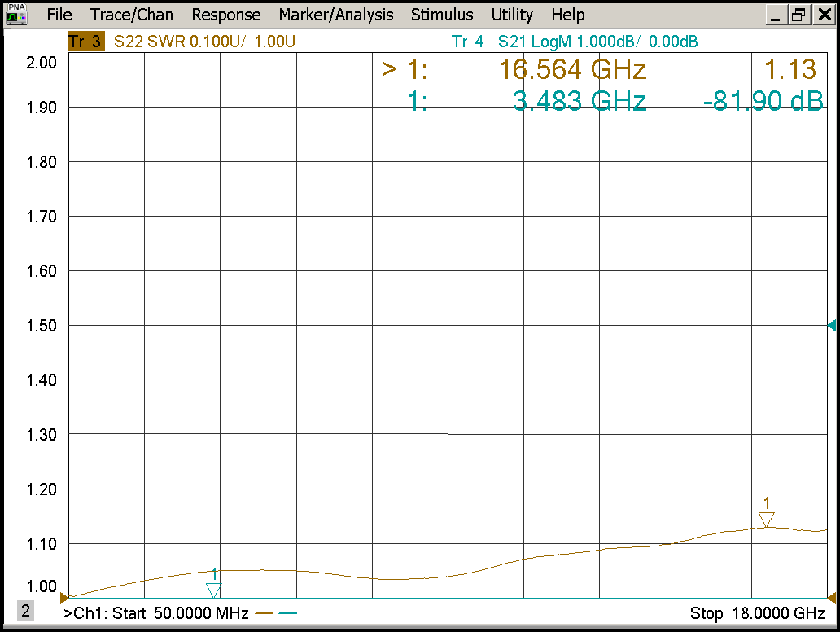Restore down the PNA window
The width and height of the screenshot is (840, 632).
tap(799, 15)
